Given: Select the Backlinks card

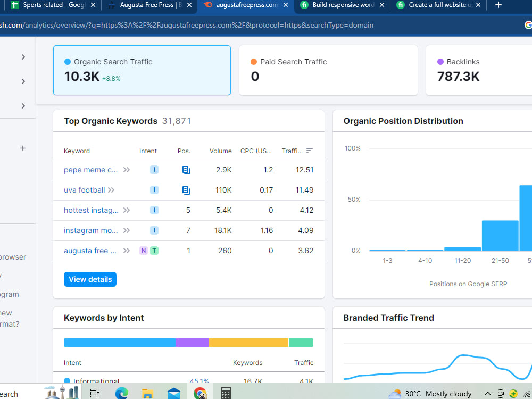Looking at the screenshot, I should tap(479, 70).
